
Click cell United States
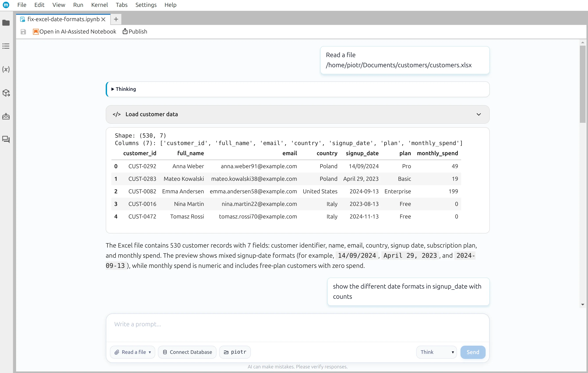tap(320, 191)
